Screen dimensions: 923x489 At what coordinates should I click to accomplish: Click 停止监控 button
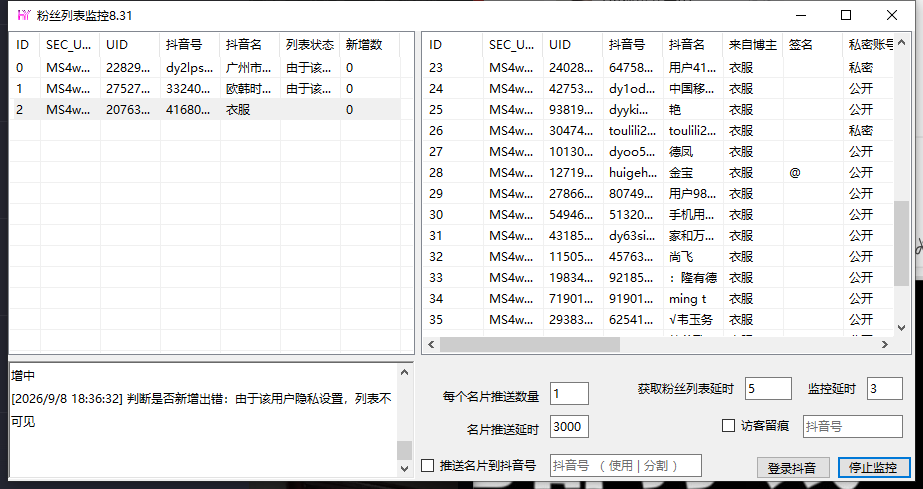click(x=874, y=468)
